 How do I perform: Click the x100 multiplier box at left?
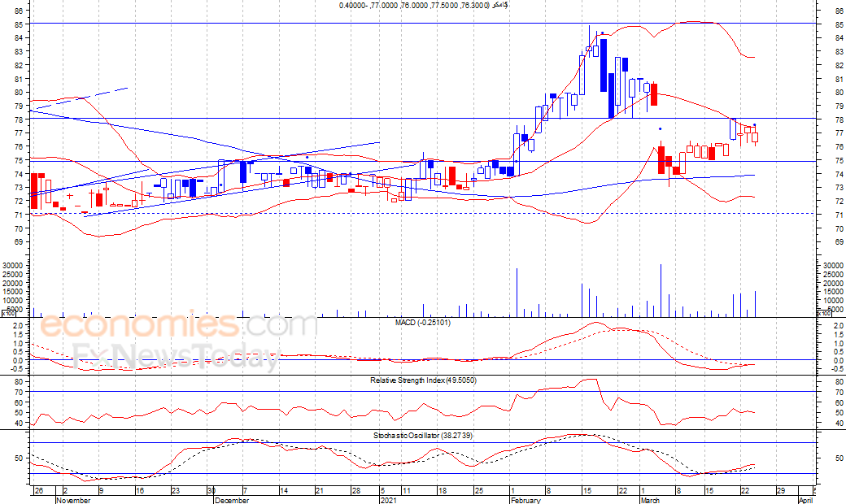(x=9, y=313)
